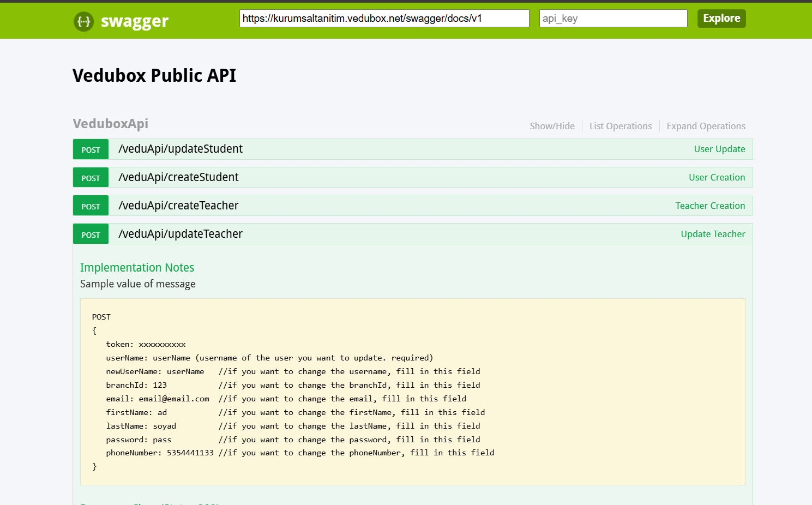Screen dimensions: 812x505
Task: Click POST badge for updateStudent
Action: click(x=91, y=149)
